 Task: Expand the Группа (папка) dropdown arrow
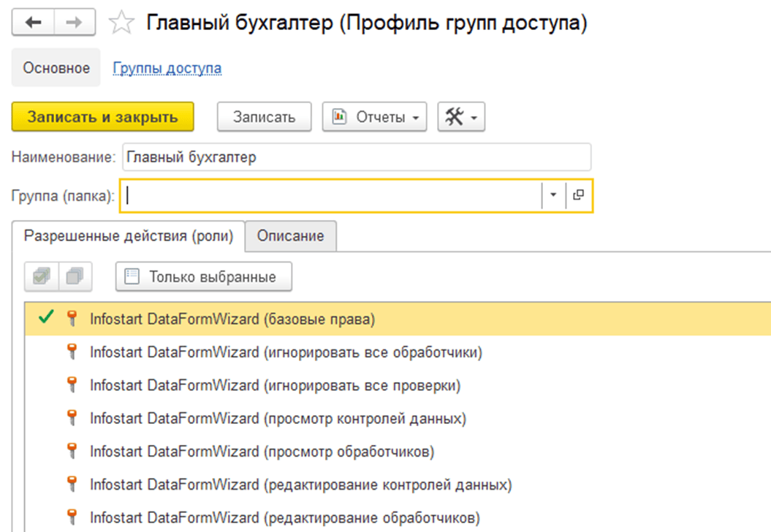point(553,196)
